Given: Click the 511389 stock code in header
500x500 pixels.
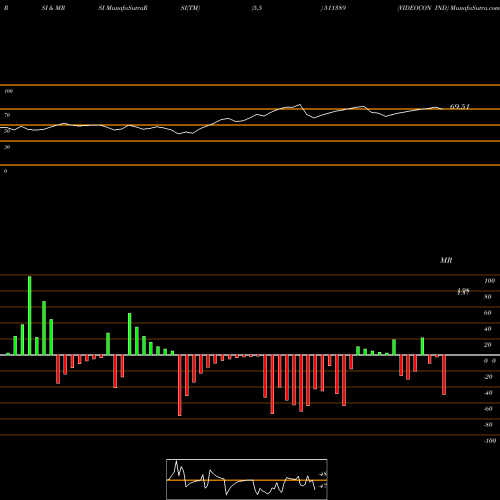Looking at the screenshot, I should (x=334, y=8).
